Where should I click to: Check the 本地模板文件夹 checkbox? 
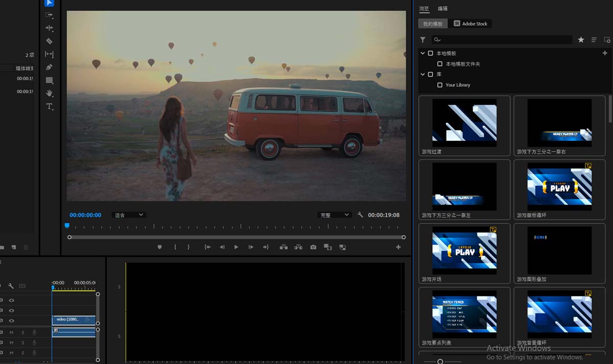pos(440,64)
